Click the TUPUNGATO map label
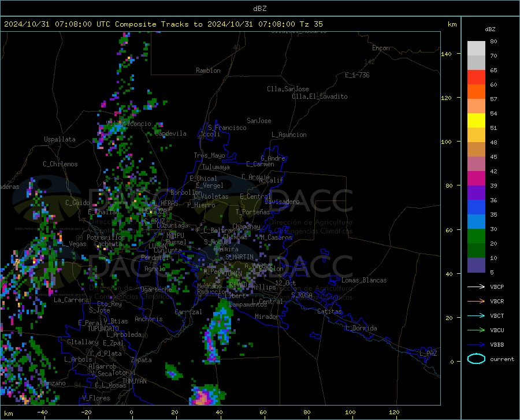The width and height of the screenshot is (520, 420). (103, 329)
